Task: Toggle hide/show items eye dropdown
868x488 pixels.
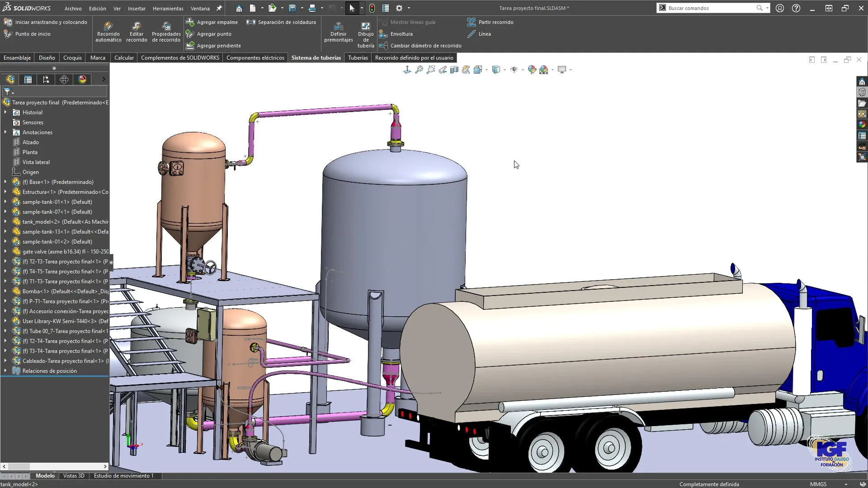Action: (x=523, y=70)
